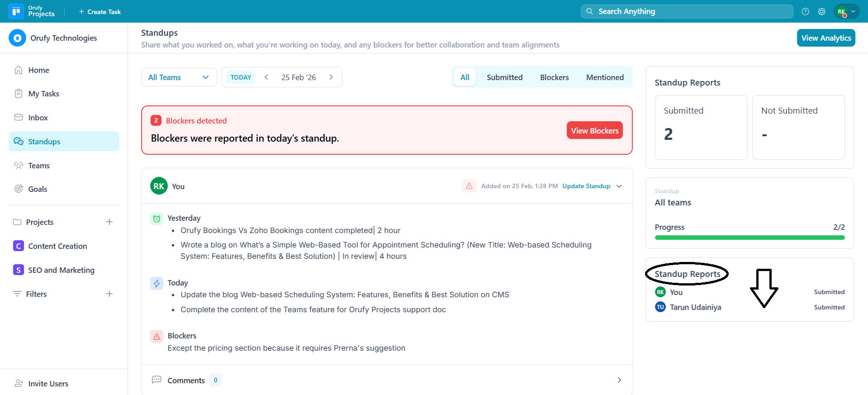
Task: Go to next day arrow
Action: pos(331,77)
